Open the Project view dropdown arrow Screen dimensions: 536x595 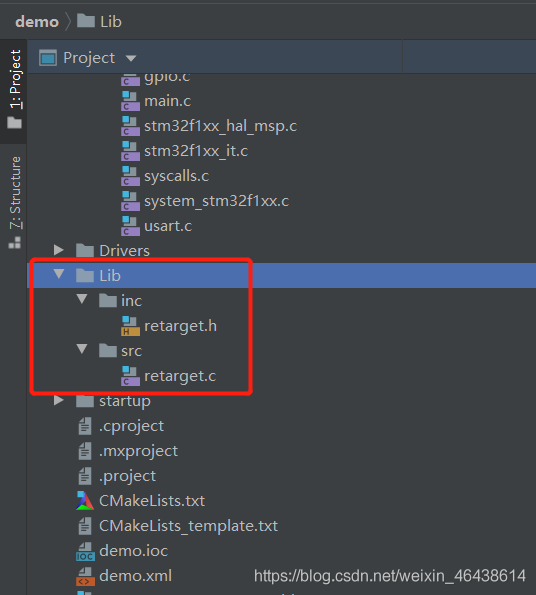pos(131,58)
